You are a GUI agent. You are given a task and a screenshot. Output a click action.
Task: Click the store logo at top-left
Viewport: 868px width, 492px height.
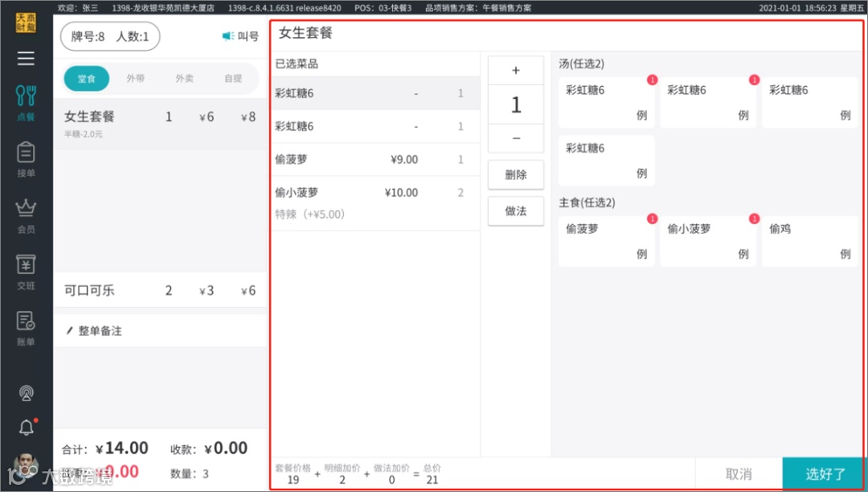coord(26,23)
